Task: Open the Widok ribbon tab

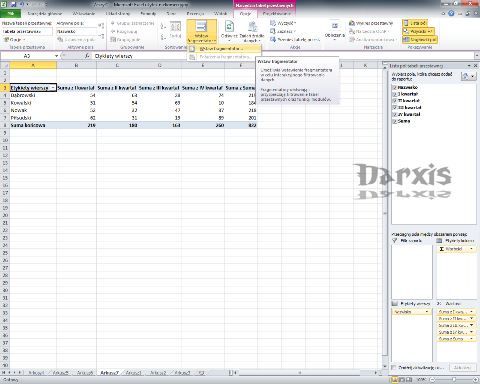Action: click(220, 13)
